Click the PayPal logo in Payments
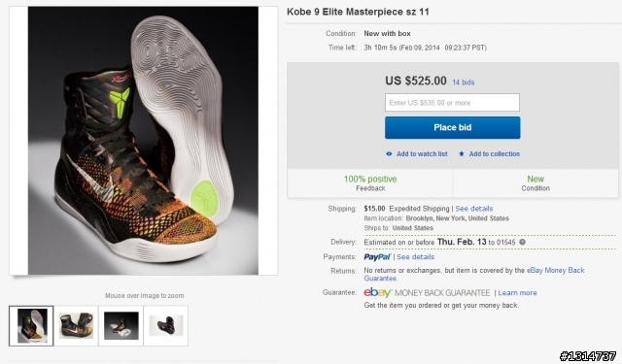The width and height of the screenshot is (622, 364). coord(377,256)
